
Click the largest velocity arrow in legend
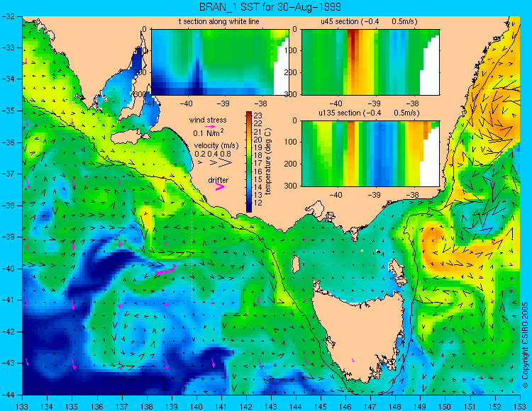coord(226,163)
